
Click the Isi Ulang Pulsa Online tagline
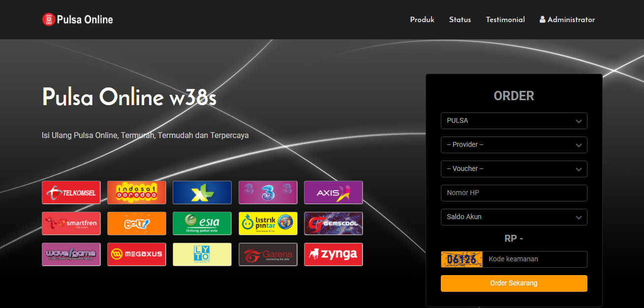[x=145, y=135]
